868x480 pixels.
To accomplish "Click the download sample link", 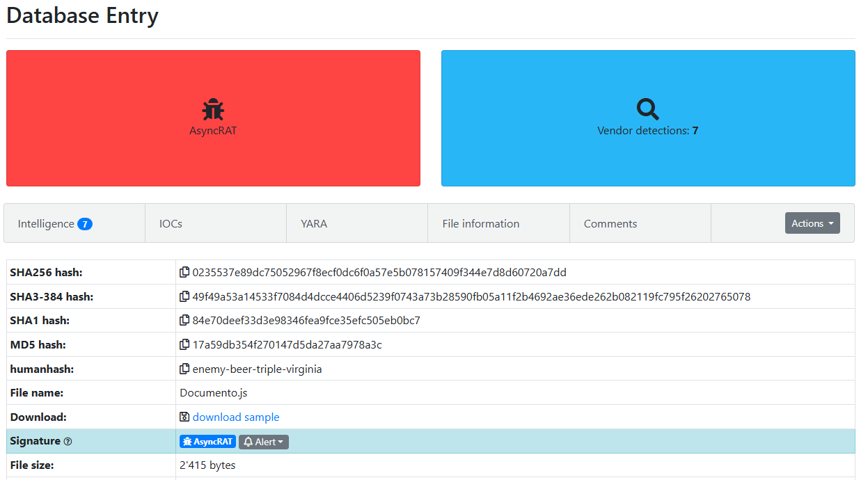I will pos(235,417).
